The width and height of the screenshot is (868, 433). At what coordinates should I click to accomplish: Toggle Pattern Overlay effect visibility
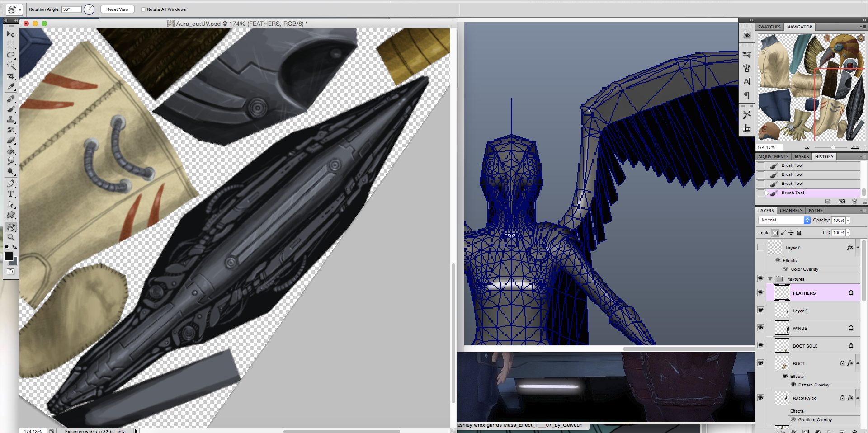(x=793, y=385)
